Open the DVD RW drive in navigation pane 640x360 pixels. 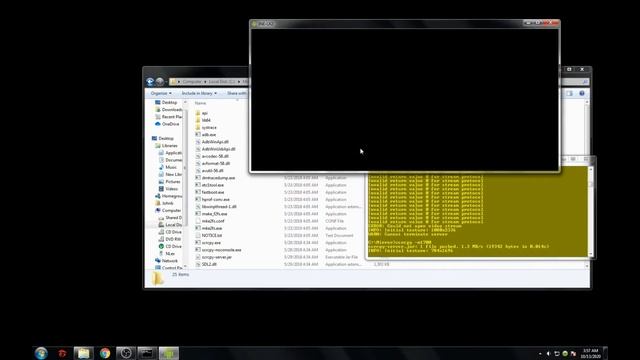(x=173, y=239)
